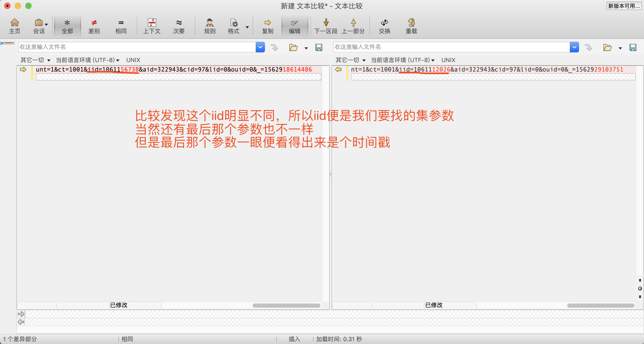
Task: Toggle the 编辑 edit mode button
Action: pos(295,26)
